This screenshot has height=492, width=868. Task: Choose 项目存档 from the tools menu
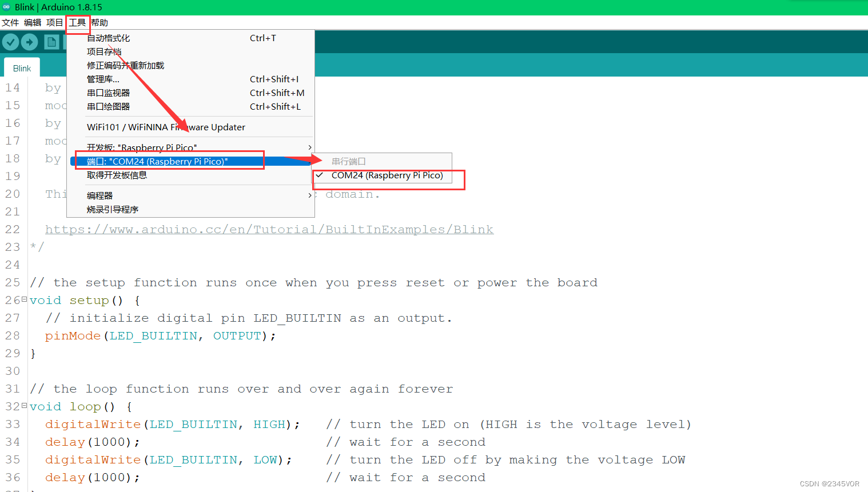point(191,51)
